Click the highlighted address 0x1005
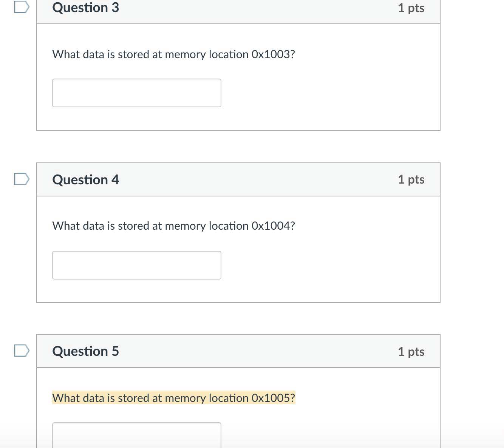504x448 pixels. [273, 398]
